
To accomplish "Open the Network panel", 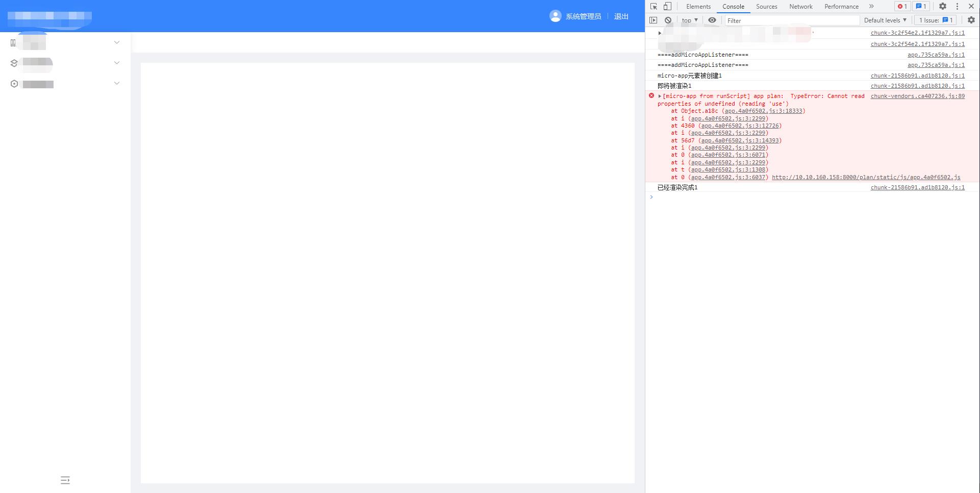I will point(800,6).
